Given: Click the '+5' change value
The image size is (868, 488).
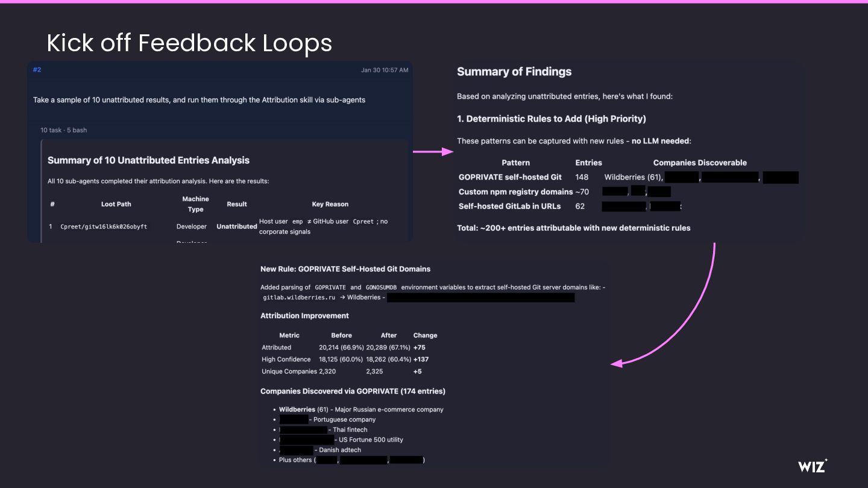Looking at the screenshot, I should pos(418,372).
